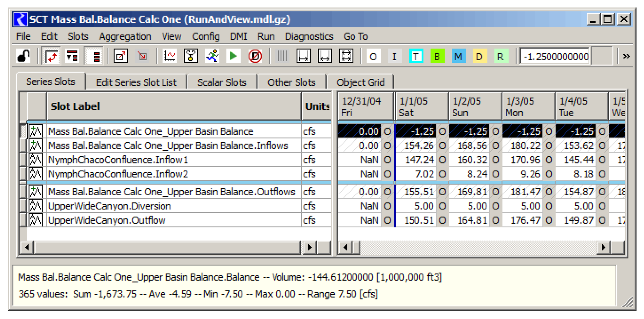Click the plot chart toolbar icon

coord(169,56)
